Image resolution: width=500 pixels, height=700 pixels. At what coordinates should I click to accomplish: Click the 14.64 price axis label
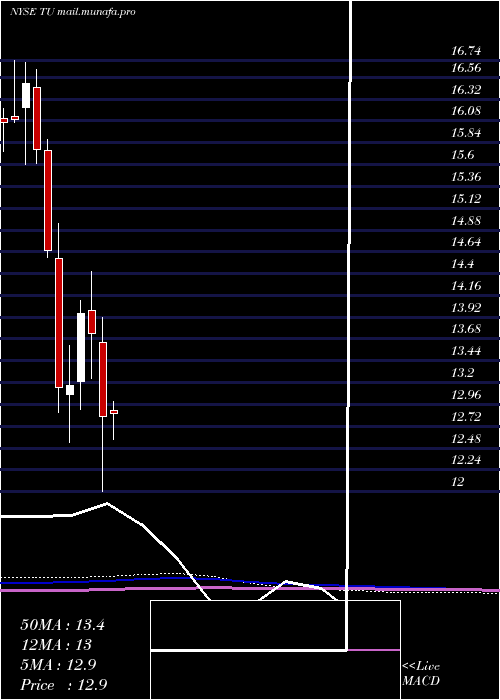466,242
